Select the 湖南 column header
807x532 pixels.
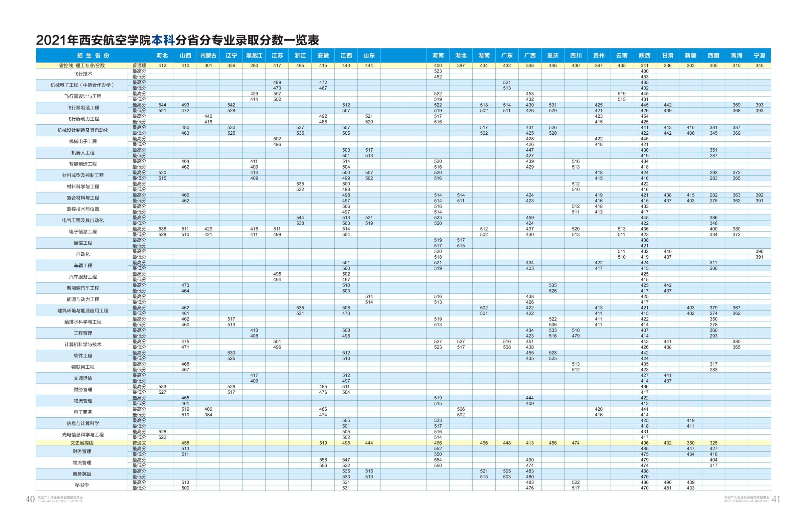coord(484,56)
